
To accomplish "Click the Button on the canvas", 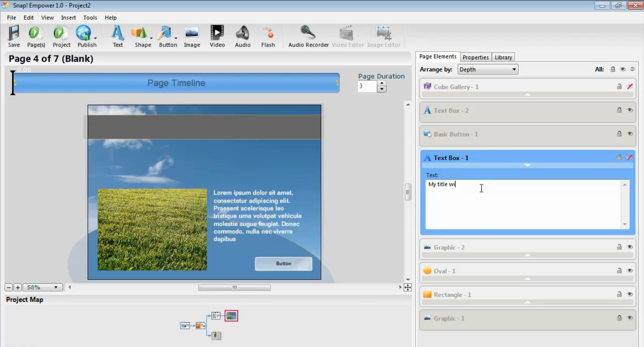I will tap(284, 264).
